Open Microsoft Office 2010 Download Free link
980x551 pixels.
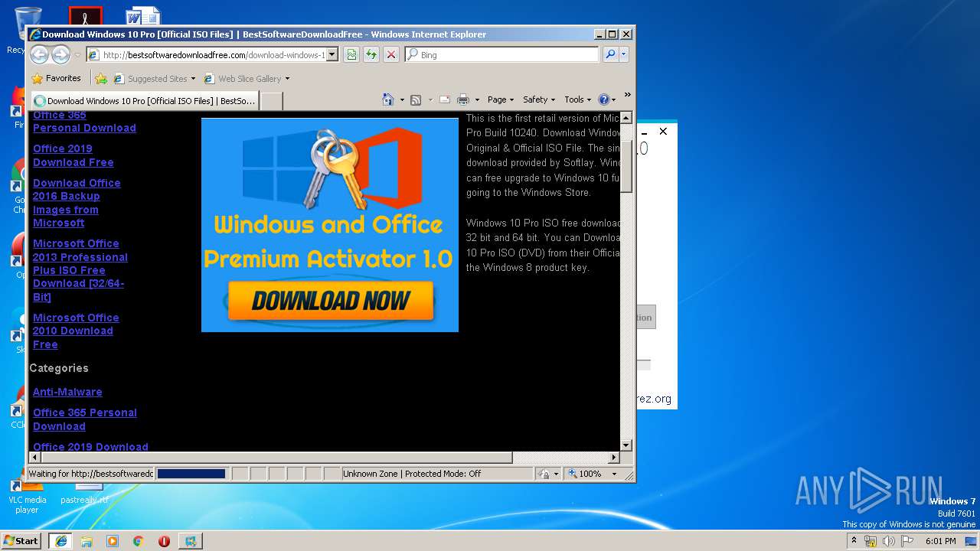click(76, 331)
